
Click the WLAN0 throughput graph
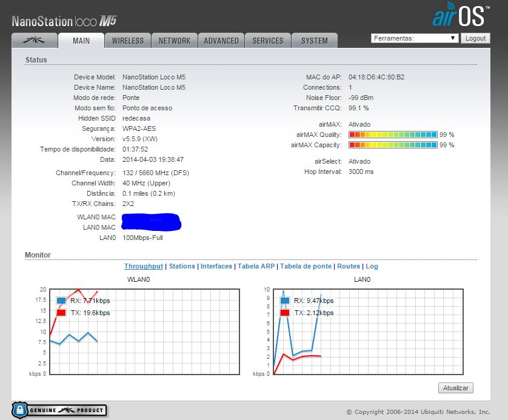coord(144,332)
